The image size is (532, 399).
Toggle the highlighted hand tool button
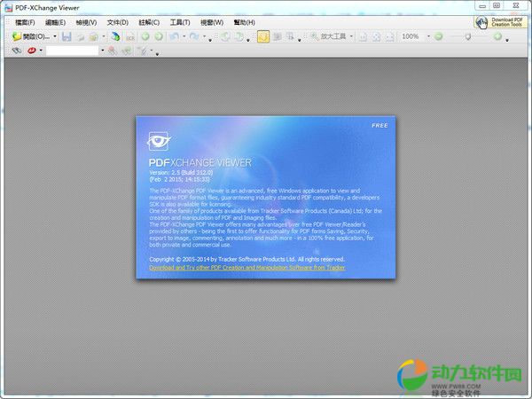[x=263, y=36]
